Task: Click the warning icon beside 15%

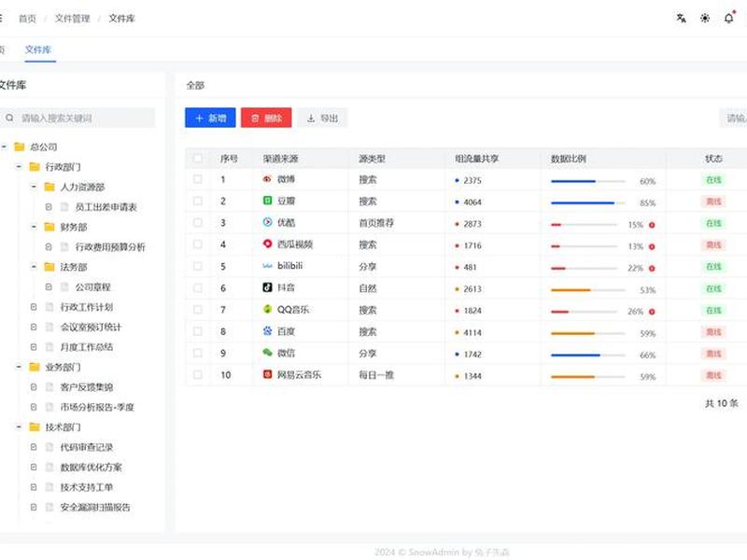Action: coord(652,225)
